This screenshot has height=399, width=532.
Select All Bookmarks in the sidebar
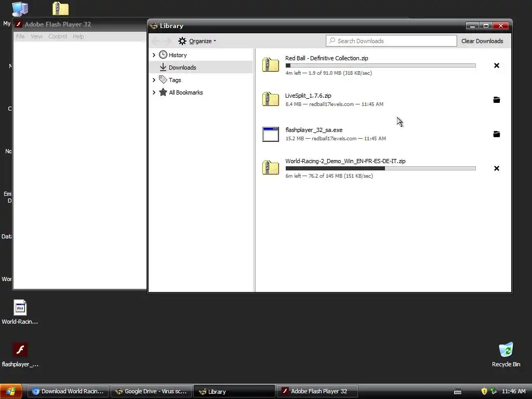(x=201, y=92)
